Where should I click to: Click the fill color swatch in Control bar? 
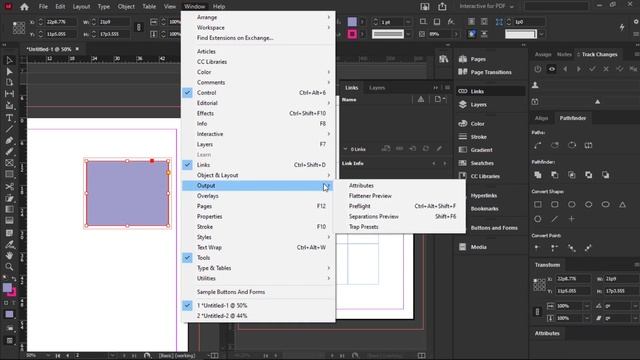pos(352,22)
